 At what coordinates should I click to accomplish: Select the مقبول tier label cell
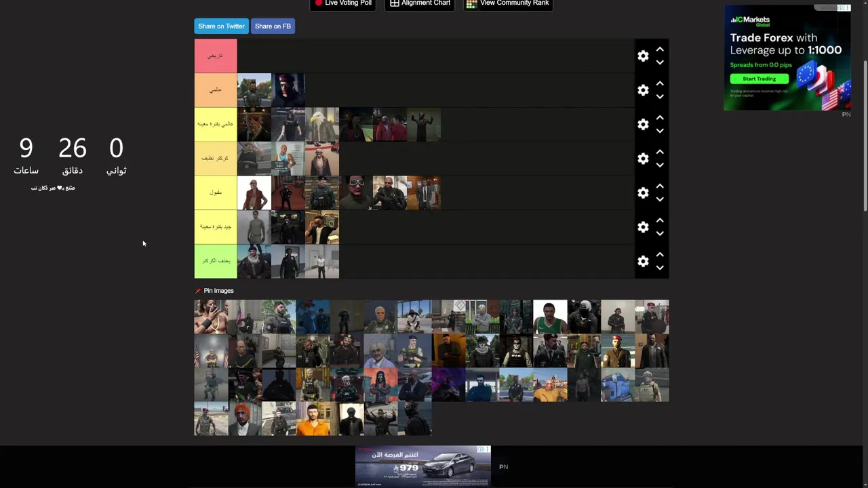point(216,192)
